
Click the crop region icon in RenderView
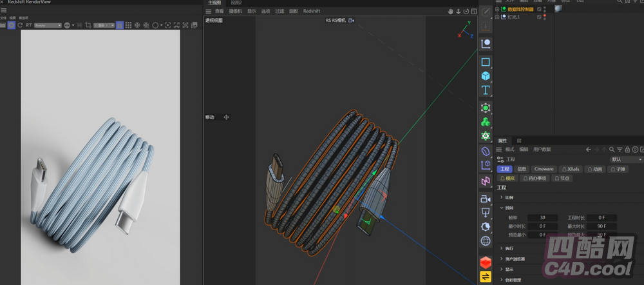(x=88, y=25)
